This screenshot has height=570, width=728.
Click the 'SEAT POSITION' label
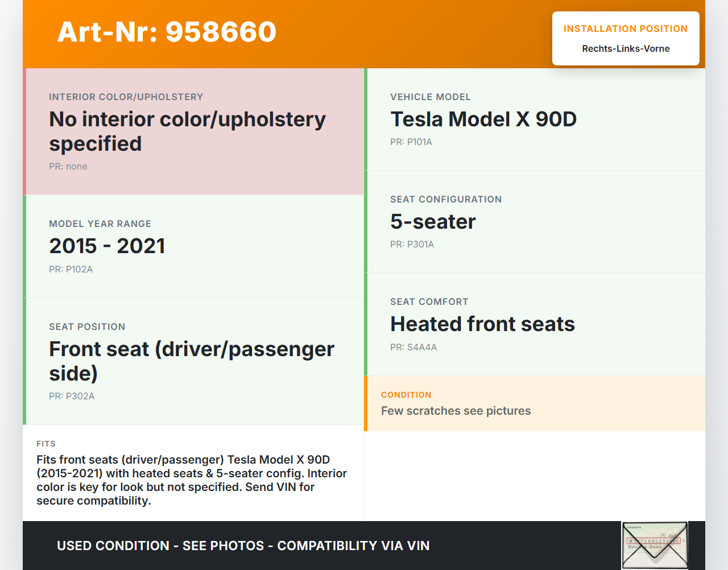tap(87, 327)
